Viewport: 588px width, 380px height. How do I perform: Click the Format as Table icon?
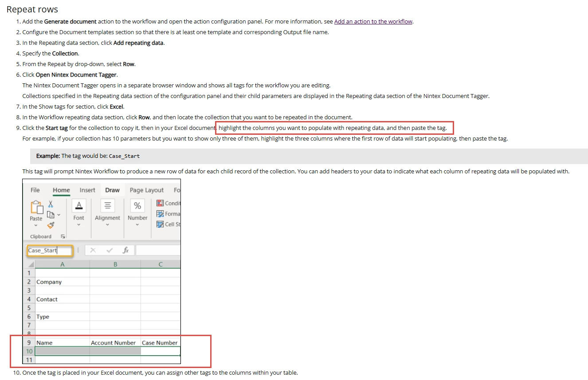point(160,214)
